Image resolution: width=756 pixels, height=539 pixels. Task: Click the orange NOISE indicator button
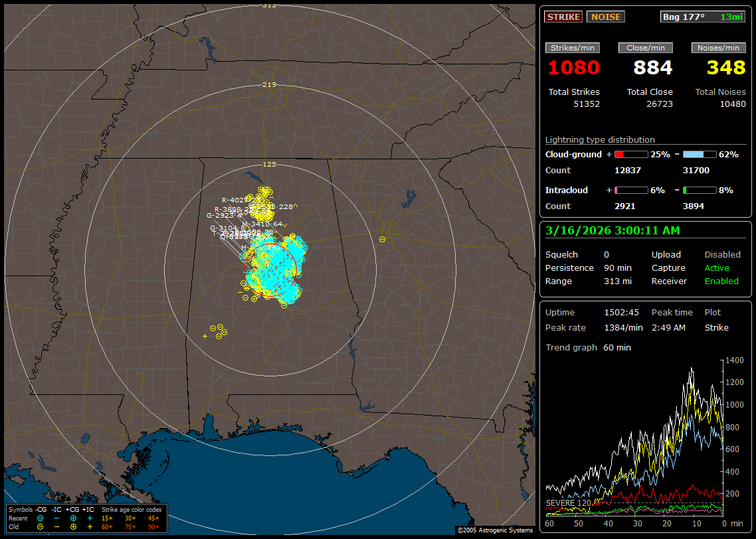click(x=605, y=17)
